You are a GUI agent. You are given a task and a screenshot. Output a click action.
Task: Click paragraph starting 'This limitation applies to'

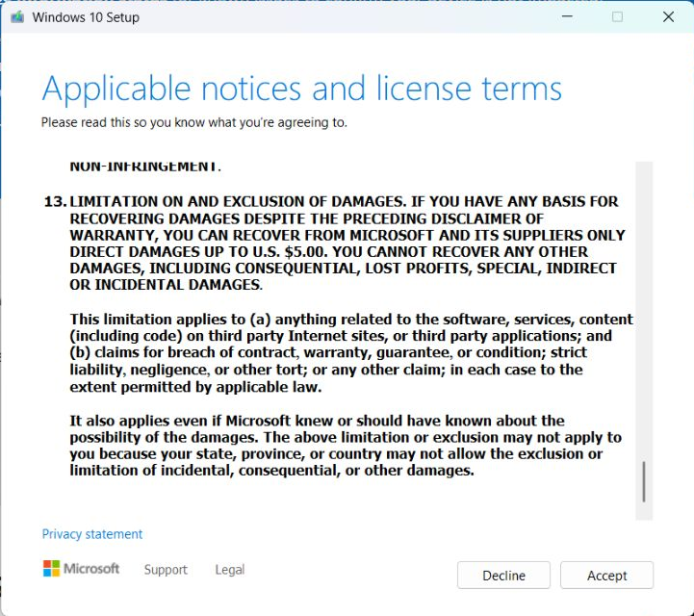click(x=351, y=352)
